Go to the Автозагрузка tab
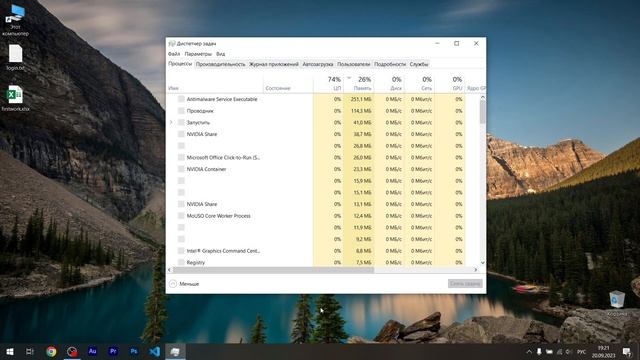 click(318, 64)
